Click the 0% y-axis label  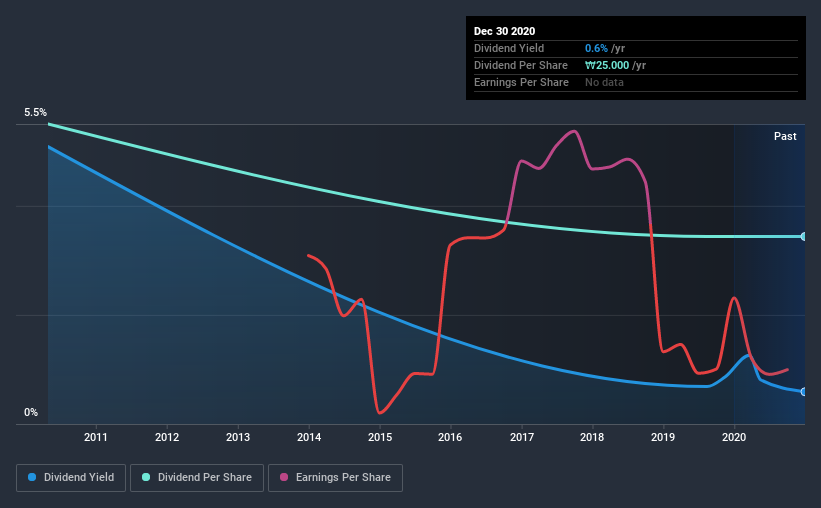[31, 413]
